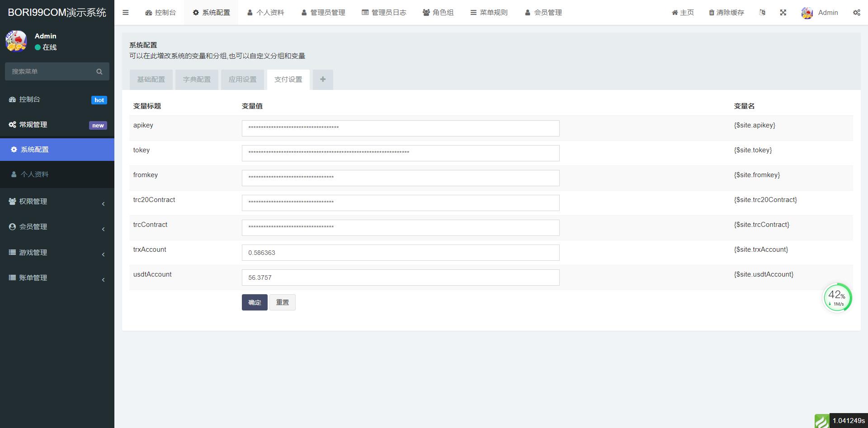The image size is (868, 428).
Task: Switch to the 字典配置 tab
Action: point(197,80)
